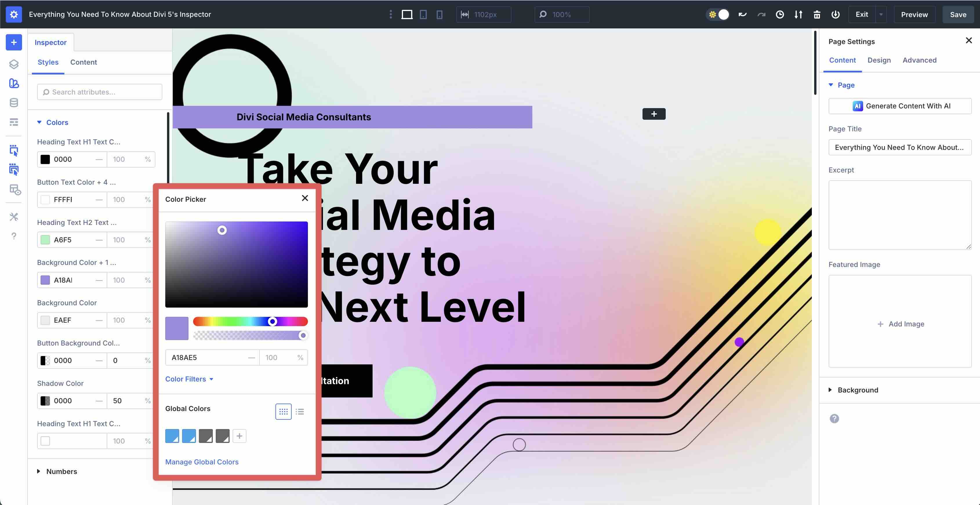Viewport: 980px width, 505px height.
Task: Select the phone preview icon in top toolbar
Action: click(439, 14)
